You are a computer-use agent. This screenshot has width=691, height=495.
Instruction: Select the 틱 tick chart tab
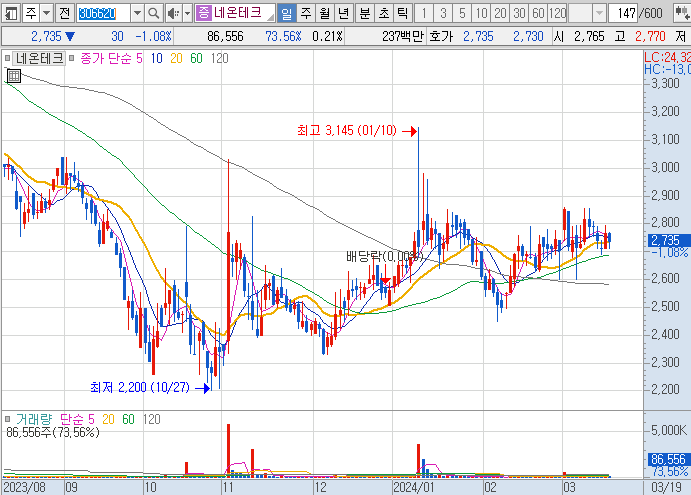point(402,13)
